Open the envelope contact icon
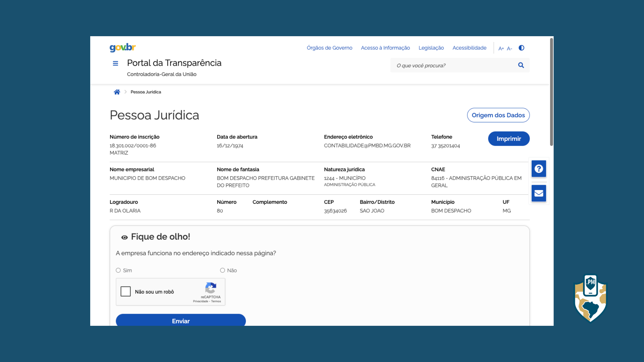644x362 pixels. (x=539, y=193)
